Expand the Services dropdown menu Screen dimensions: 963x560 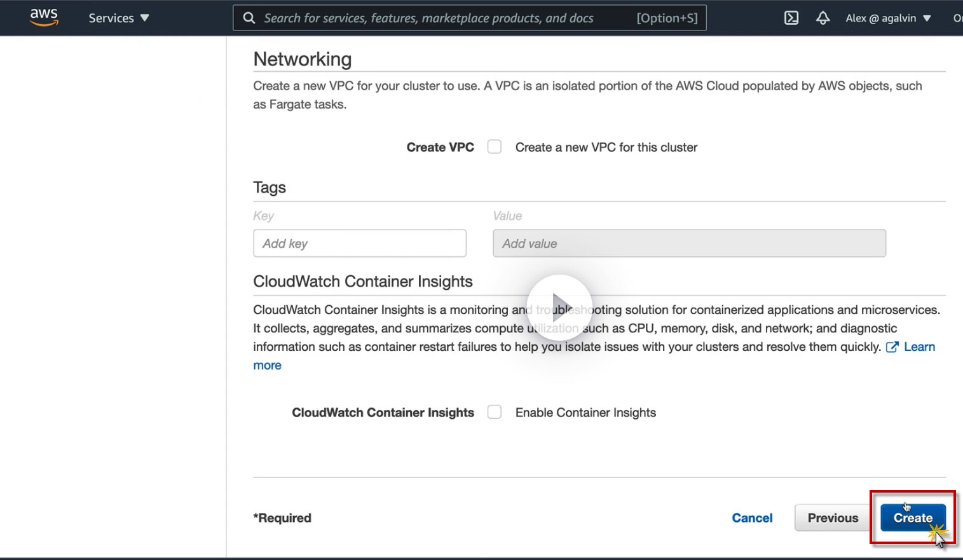[119, 18]
